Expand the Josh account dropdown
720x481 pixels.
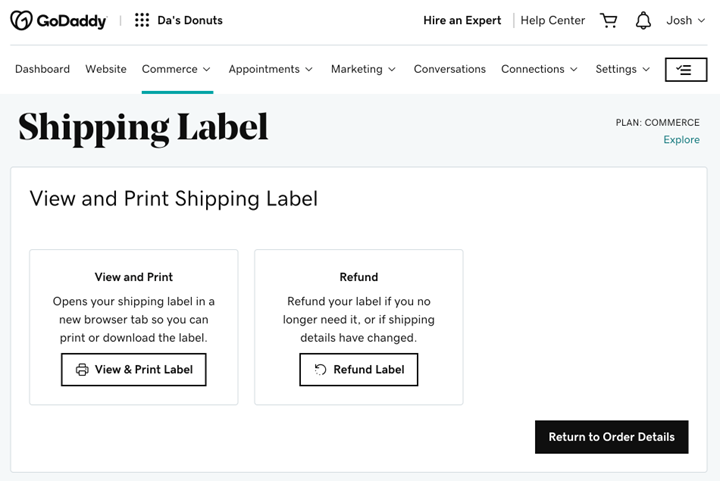686,20
